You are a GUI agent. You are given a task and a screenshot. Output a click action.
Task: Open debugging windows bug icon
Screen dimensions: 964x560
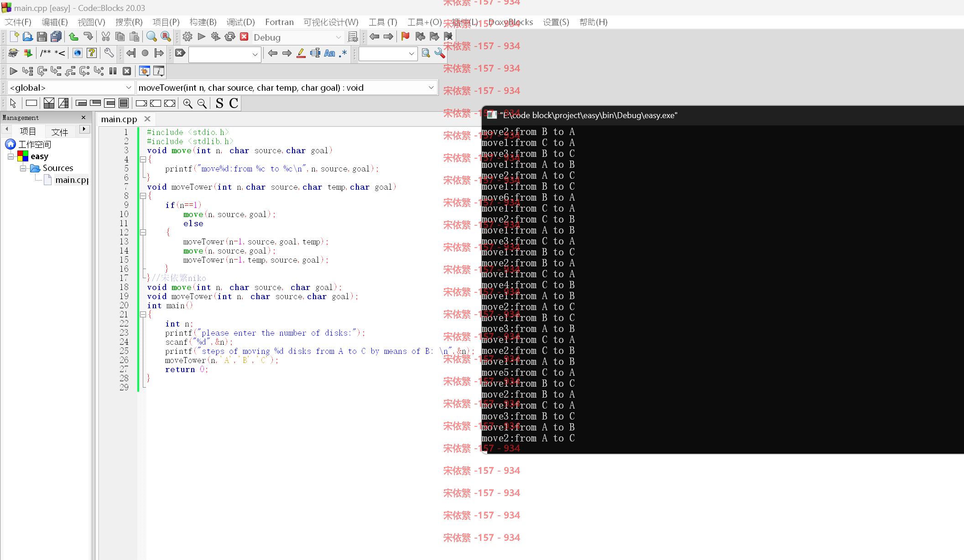(144, 71)
